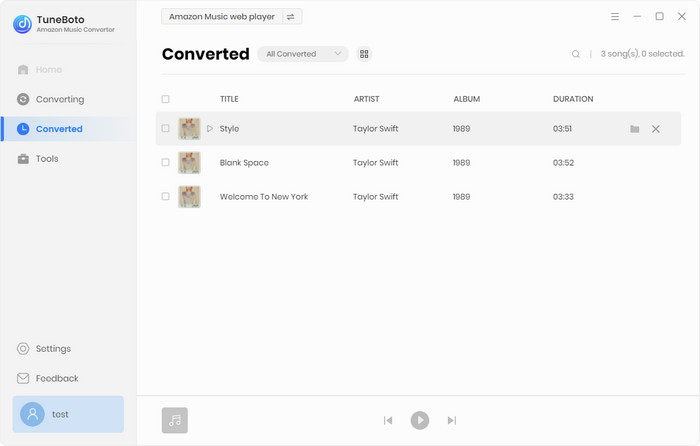The width and height of the screenshot is (700, 446).
Task: Open the Tools section
Action: pyautogui.click(x=38, y=159)
